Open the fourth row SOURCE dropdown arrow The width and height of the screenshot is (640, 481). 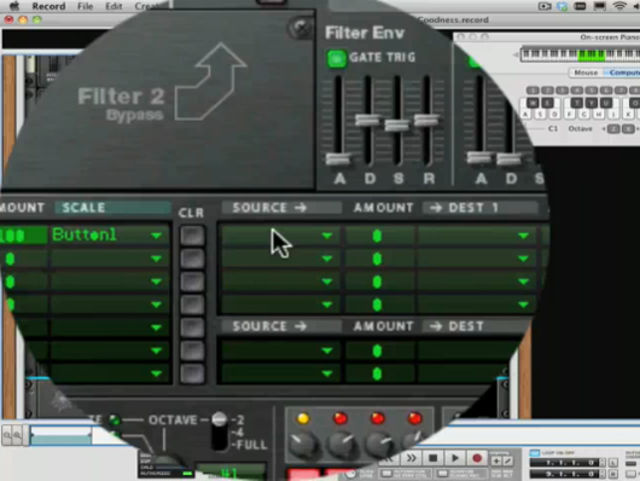tap(327, 304)
